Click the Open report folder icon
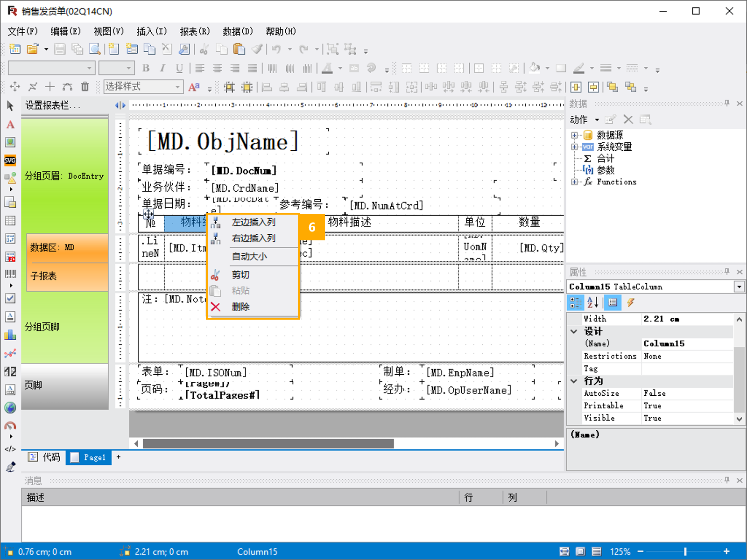 point(32,49)
